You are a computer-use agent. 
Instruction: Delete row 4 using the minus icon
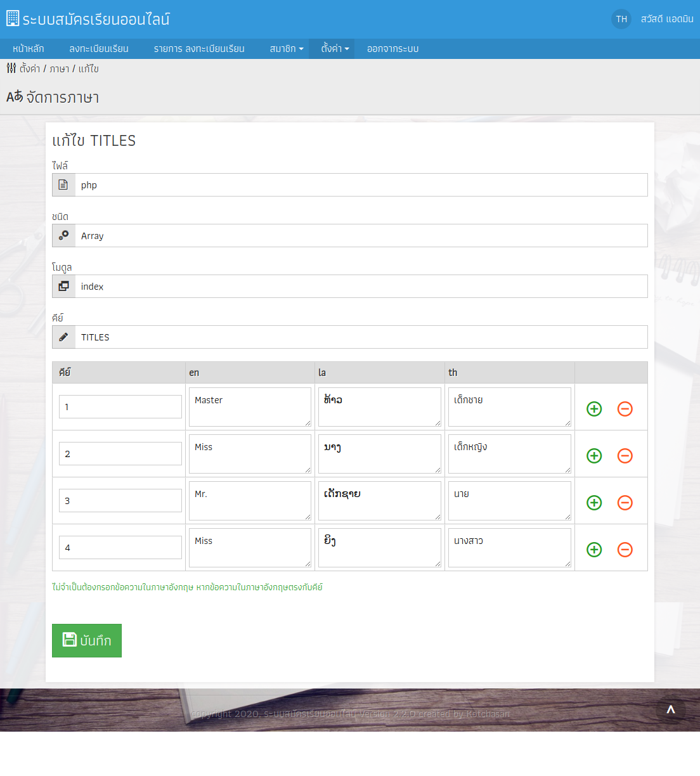click(625, 550)
